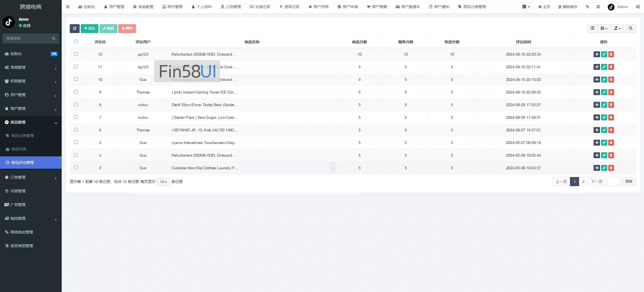Click the page jump number input field

[x=614, y=182]
